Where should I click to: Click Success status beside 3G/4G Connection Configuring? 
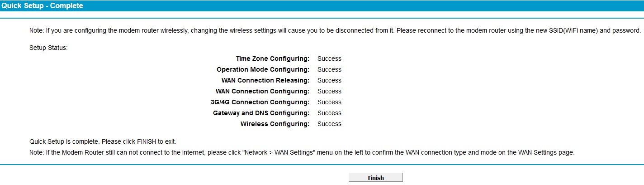[329, 102]
